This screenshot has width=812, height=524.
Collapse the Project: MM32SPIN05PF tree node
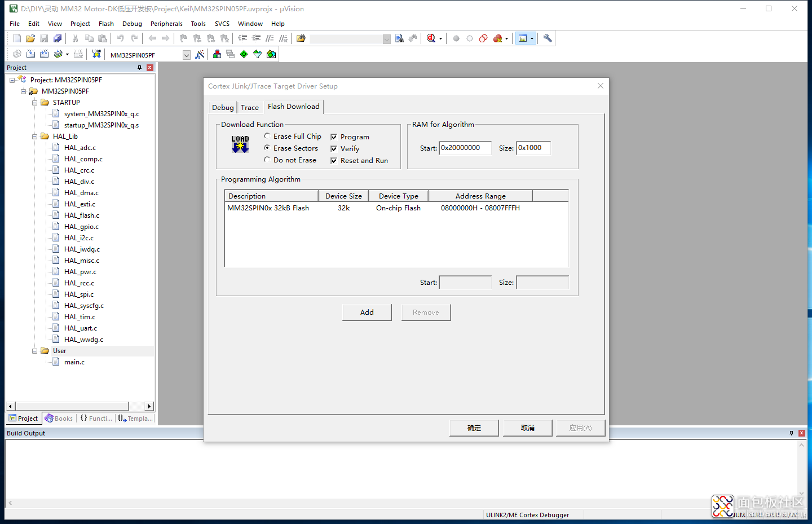click(x=12, y=80)
